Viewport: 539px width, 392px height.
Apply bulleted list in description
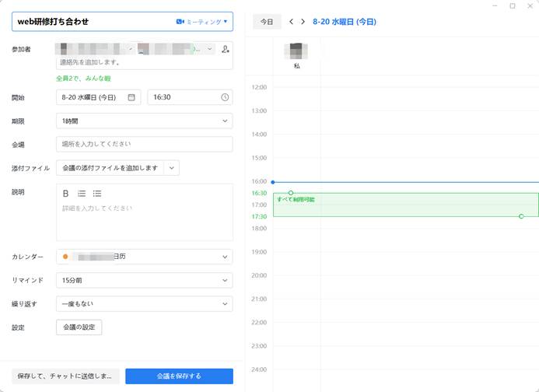97,194
